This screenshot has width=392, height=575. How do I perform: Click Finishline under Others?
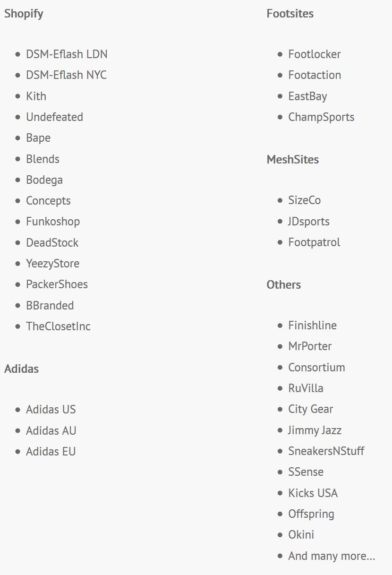313,326
